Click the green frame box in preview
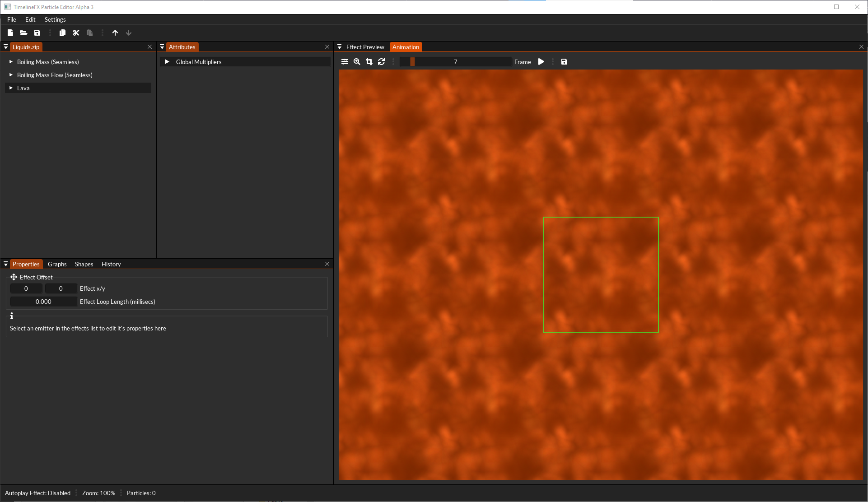The height and width of the screenshot is (502, 868). (x=601, y=274)
